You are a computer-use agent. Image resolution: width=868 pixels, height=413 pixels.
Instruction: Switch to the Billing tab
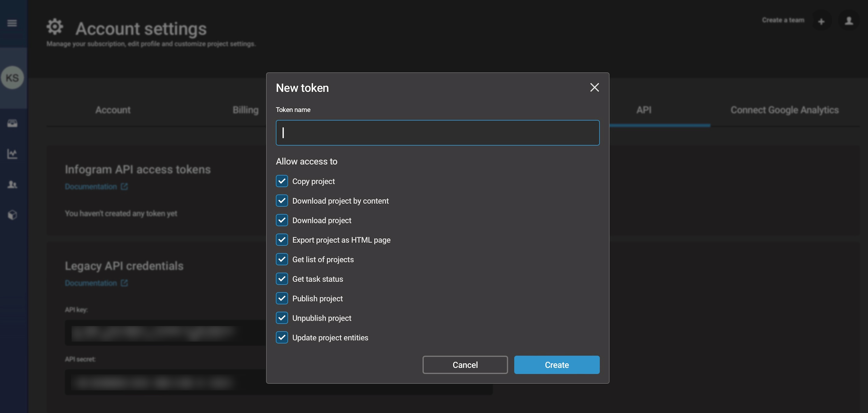click(246, 110)
